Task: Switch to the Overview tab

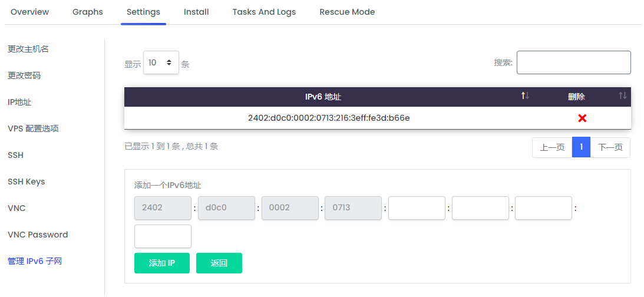Action: (29, 12)
